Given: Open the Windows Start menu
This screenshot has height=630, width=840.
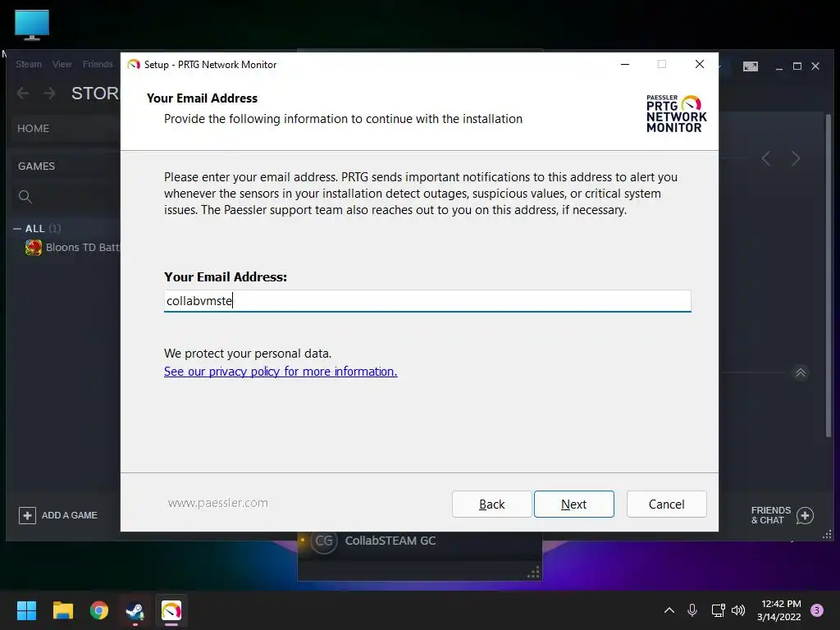Looking at the screenshot, I should click(x=26, y=610).
